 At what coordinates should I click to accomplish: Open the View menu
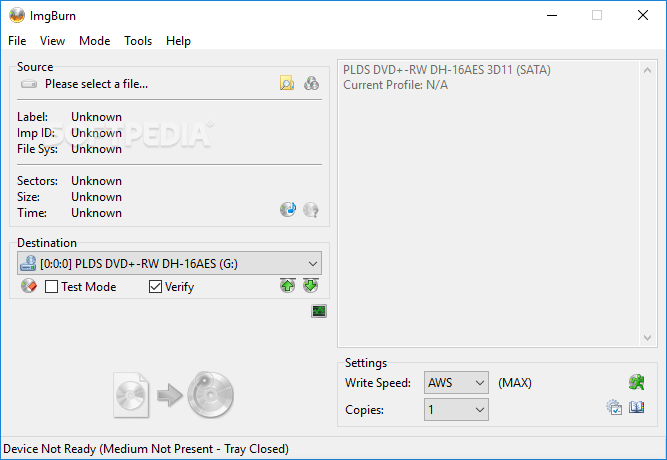pos(52,41)
